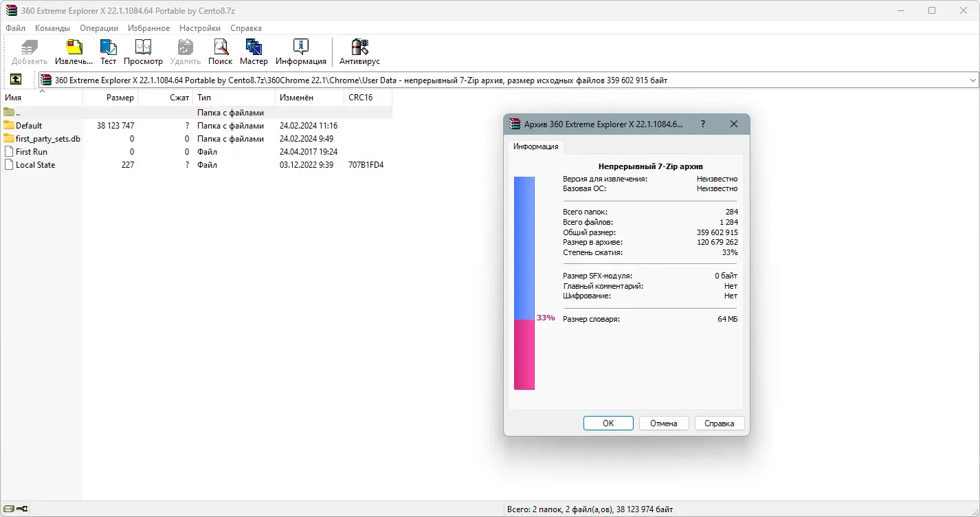
Task: Open the Настройки menu
Action: pos(199,28)
